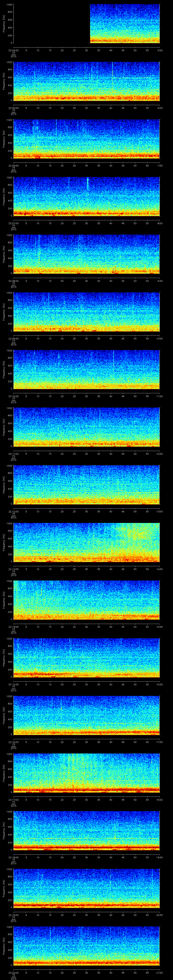The image size is (173, 980).
Task: Click the 6:00 end time label
Action: 160,108
